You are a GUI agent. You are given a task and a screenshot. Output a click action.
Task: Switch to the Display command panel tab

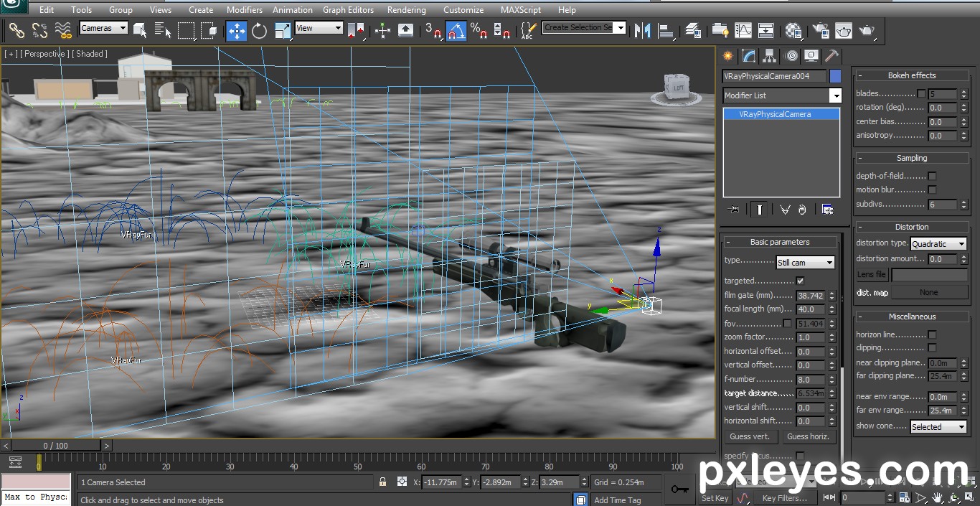tap(811, 56)
